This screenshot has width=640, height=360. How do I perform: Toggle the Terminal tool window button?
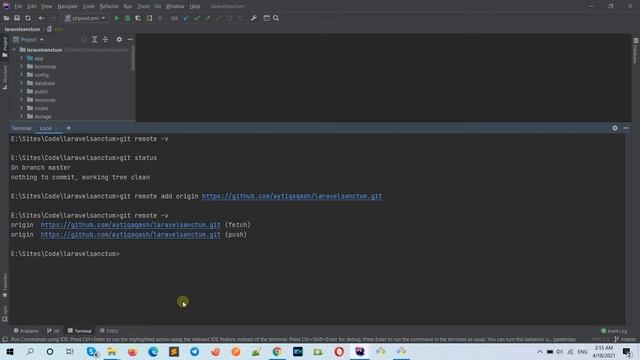coord(80,331)
